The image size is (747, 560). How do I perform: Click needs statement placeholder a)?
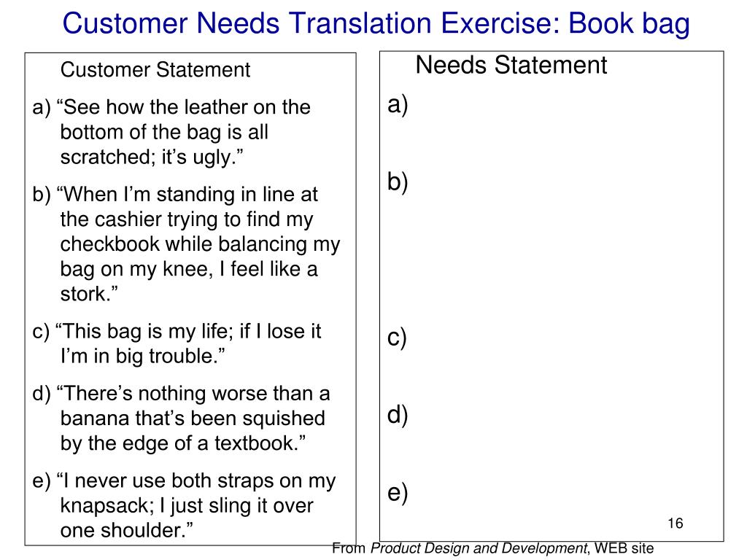[x=398, y=104]
